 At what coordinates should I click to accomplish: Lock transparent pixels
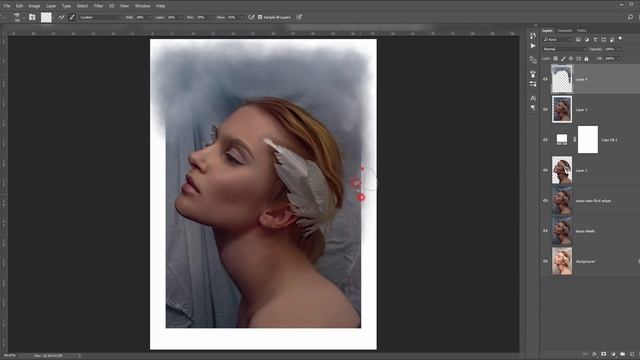pos(556,59)
